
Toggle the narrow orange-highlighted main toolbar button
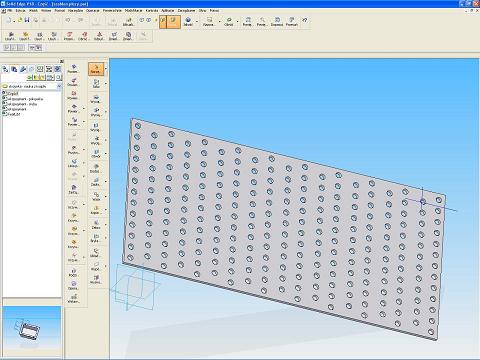tap(163, 22)
